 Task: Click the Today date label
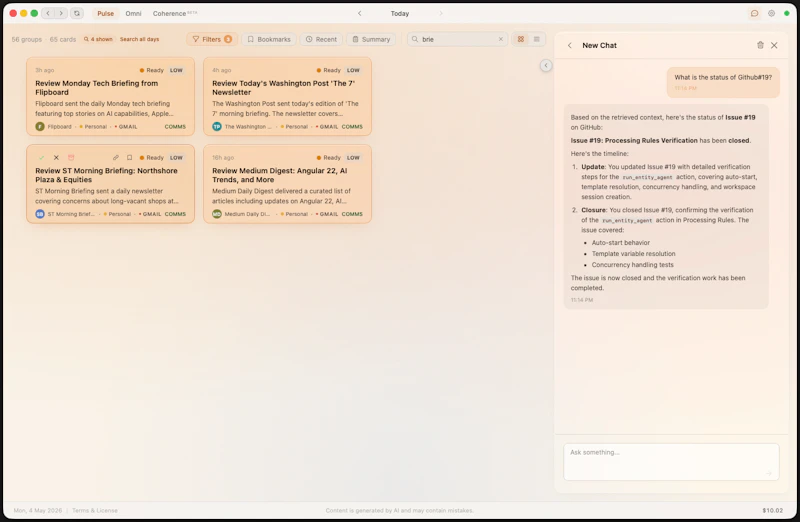(400, 13)
